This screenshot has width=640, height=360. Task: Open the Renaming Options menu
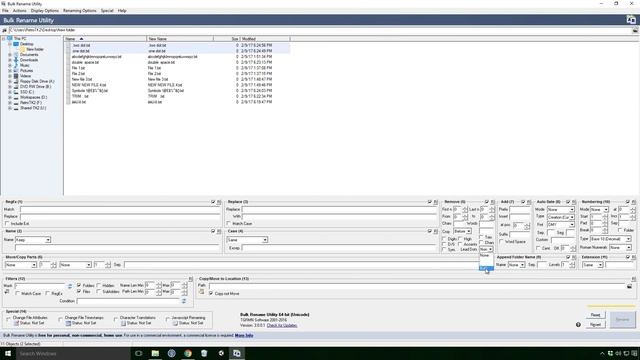[x=80, y=11]
